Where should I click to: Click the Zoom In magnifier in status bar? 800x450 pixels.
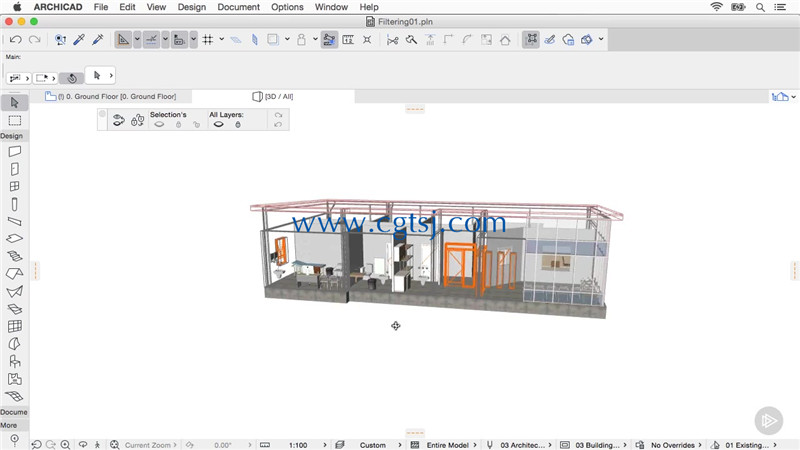[65, 445]
